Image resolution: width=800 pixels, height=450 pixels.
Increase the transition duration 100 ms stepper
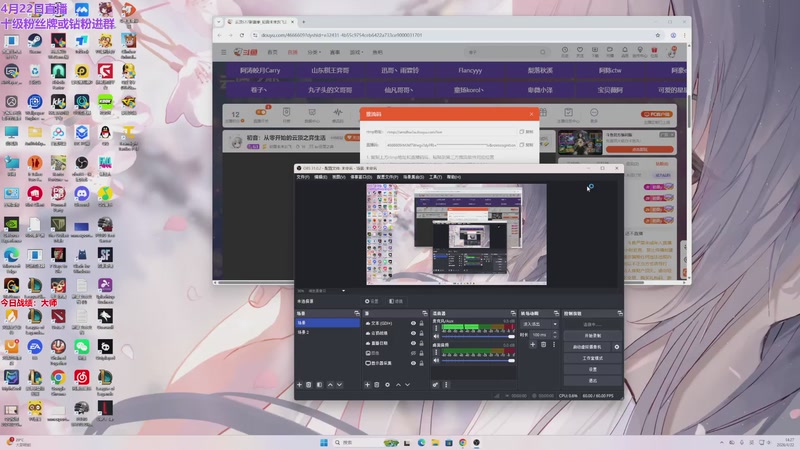[x=555, y=333]
